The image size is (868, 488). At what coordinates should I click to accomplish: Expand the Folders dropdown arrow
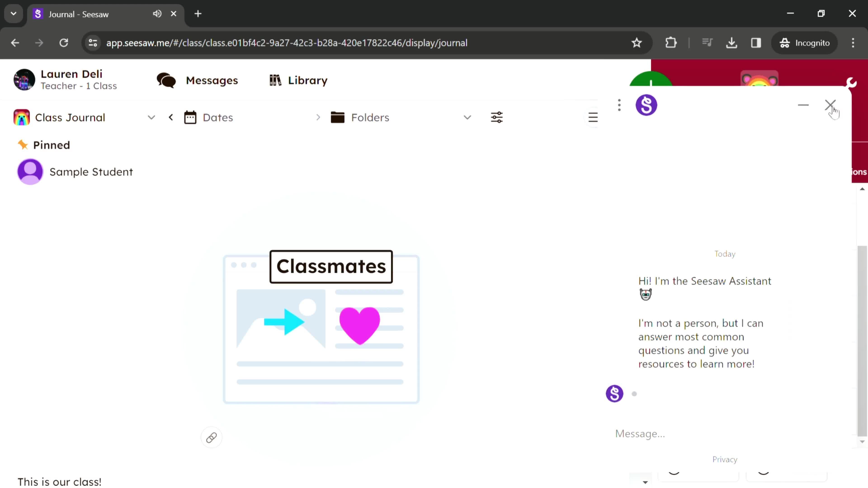point(467,117)
